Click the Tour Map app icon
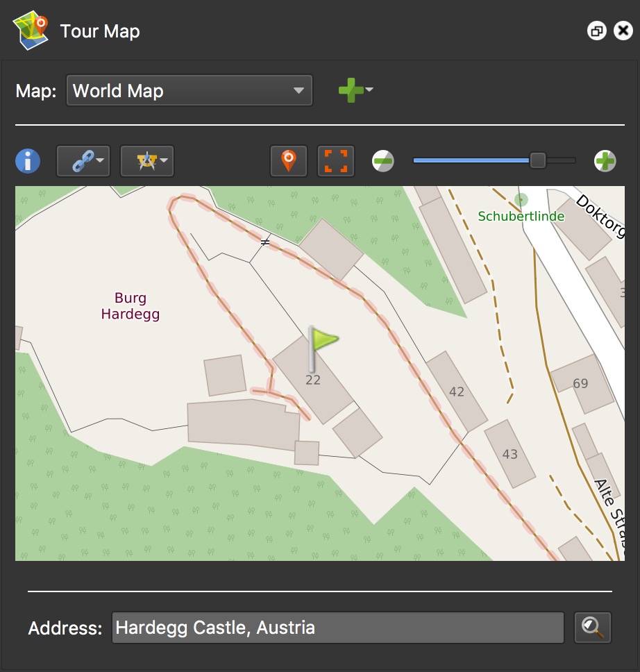The height and width of the screenshot is (672, 640). point(31,31)
